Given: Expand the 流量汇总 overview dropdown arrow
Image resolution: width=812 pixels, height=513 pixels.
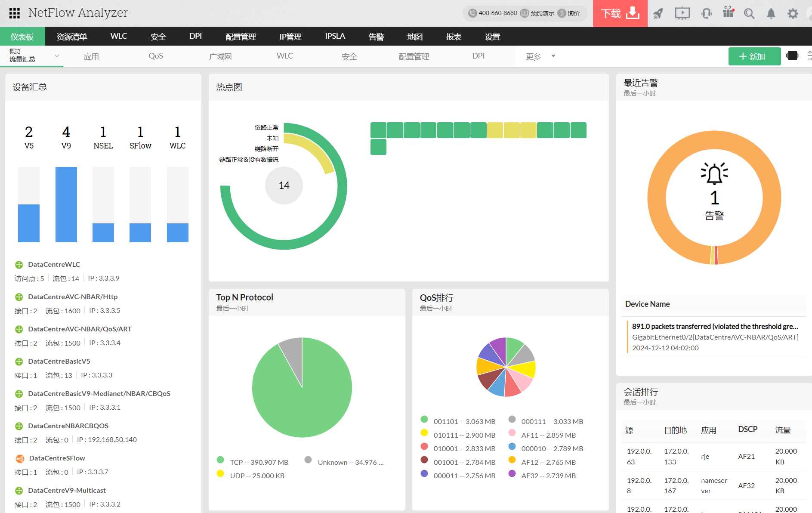Looking at the screenshot, I should coord(57,56).
